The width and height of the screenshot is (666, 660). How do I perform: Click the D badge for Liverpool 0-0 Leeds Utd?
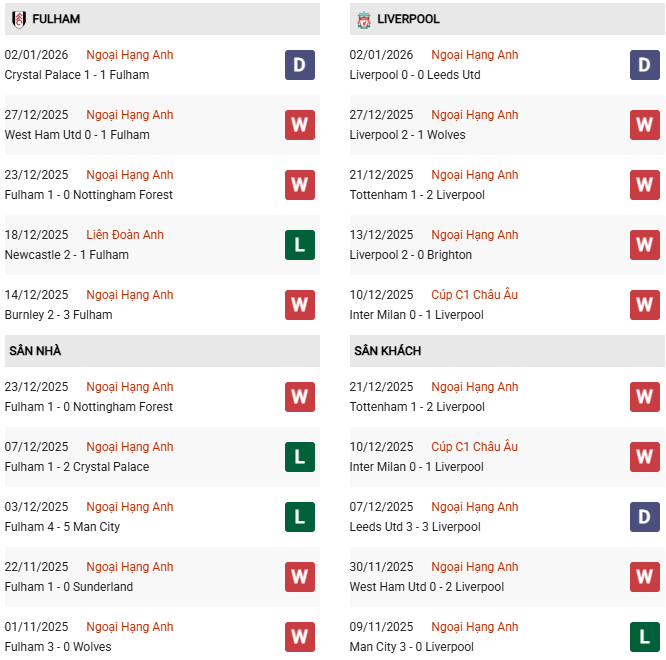(x=645, y=65)
